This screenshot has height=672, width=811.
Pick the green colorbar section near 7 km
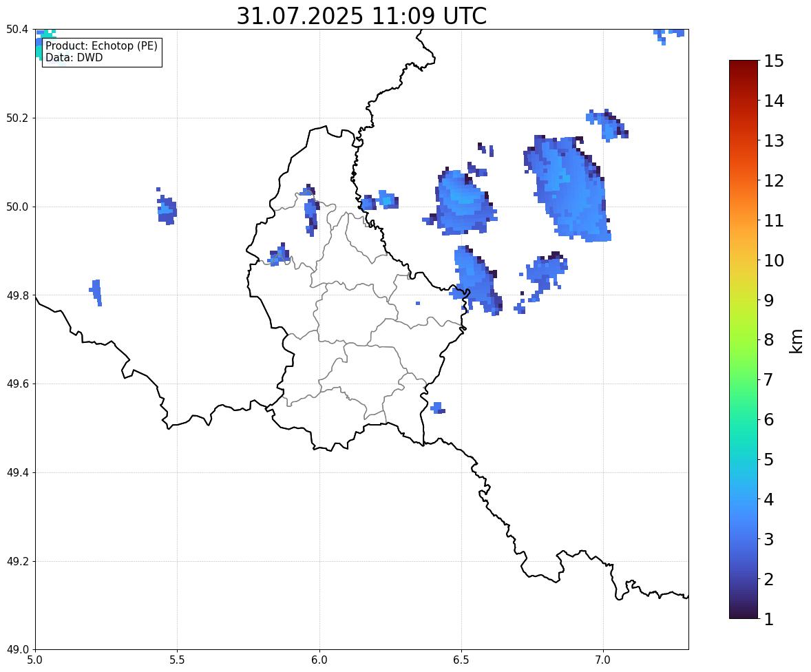point(744,379)
